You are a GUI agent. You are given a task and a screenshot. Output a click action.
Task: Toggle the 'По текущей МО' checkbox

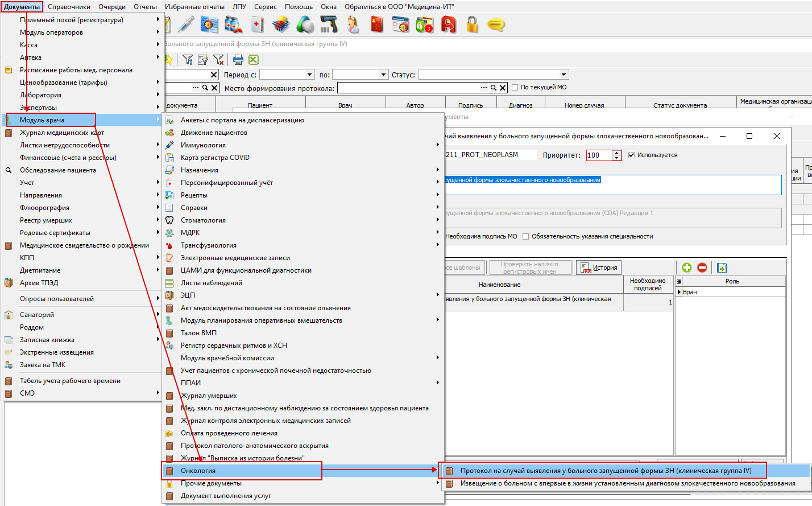[x=515, y=87]
